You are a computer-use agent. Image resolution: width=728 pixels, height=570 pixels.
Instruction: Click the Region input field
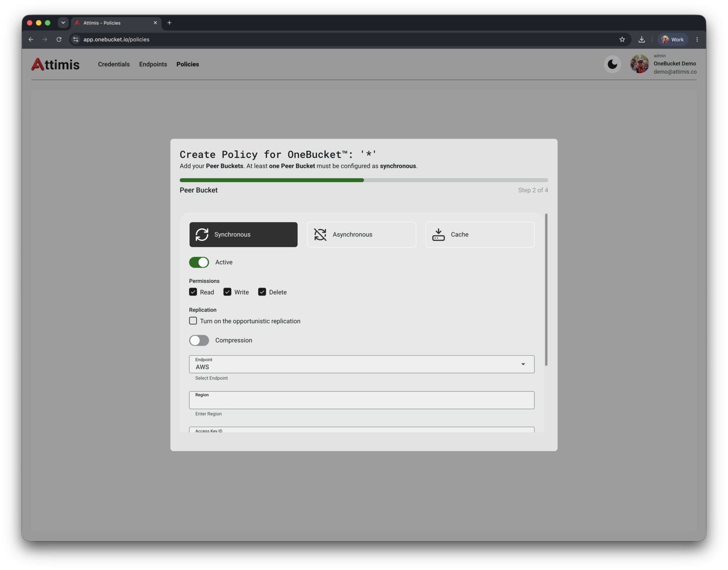point(362,400)
